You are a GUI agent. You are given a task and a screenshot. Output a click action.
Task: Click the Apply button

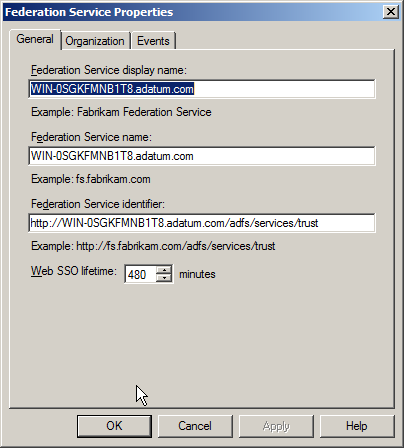coord(276,426)
